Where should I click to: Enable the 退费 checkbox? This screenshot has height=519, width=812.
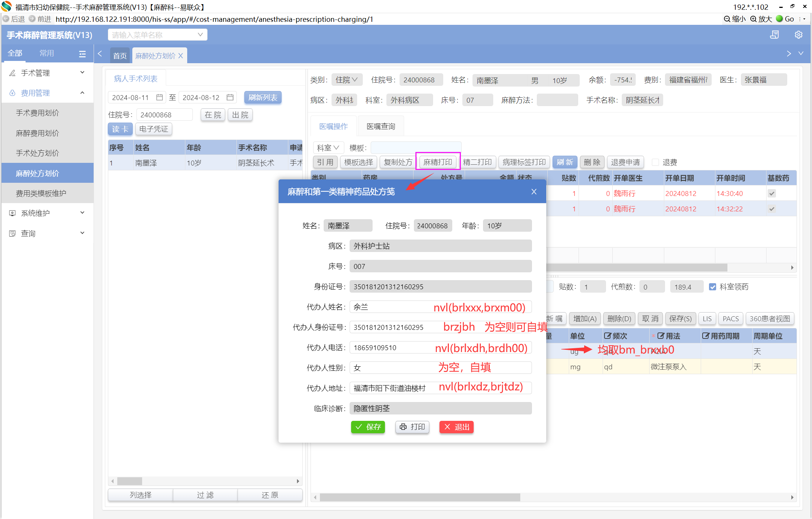point(655,162)
